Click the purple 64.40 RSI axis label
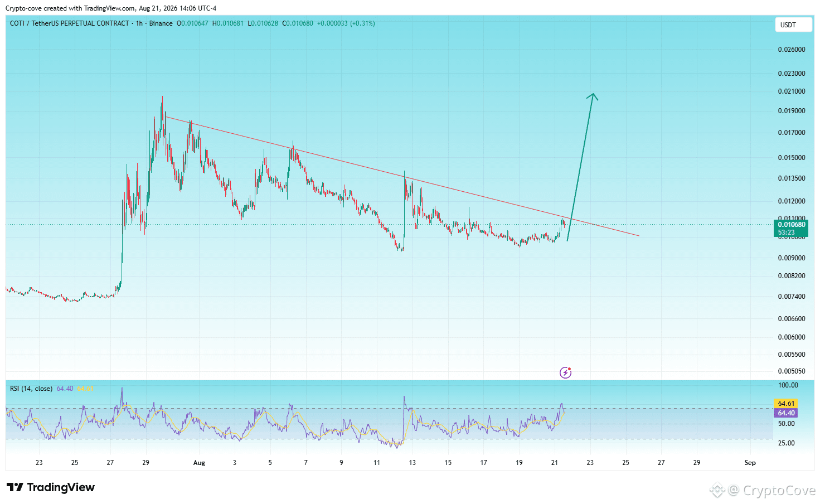 (786, 413)
